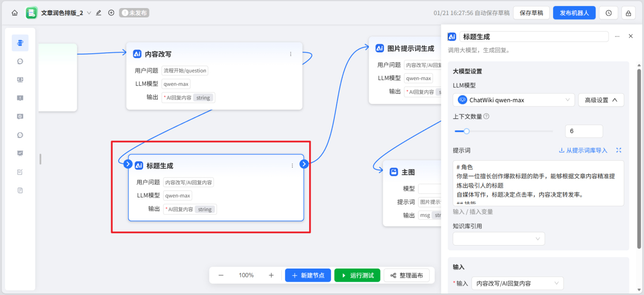This screenshot has height=295, width=644.
Task: Click the rename pencil icon next to 文章润色排版_2
Action: [x=98, y=13]
